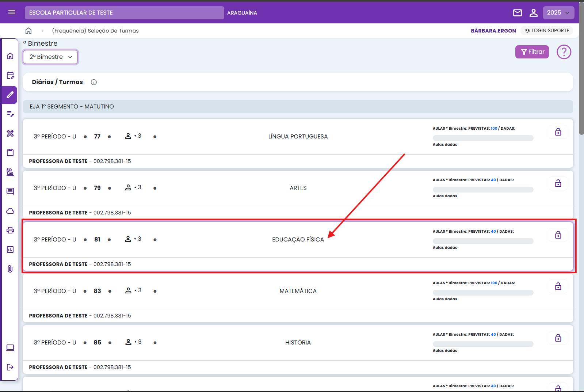The width and height of the screenshot is (584, 392).
Task: Expand the 2º Bimestre dropdown
Action: click(x=51, y=57)
